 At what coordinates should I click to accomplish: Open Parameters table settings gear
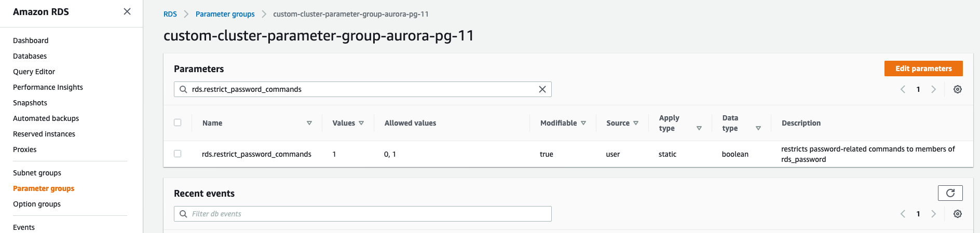958,89
